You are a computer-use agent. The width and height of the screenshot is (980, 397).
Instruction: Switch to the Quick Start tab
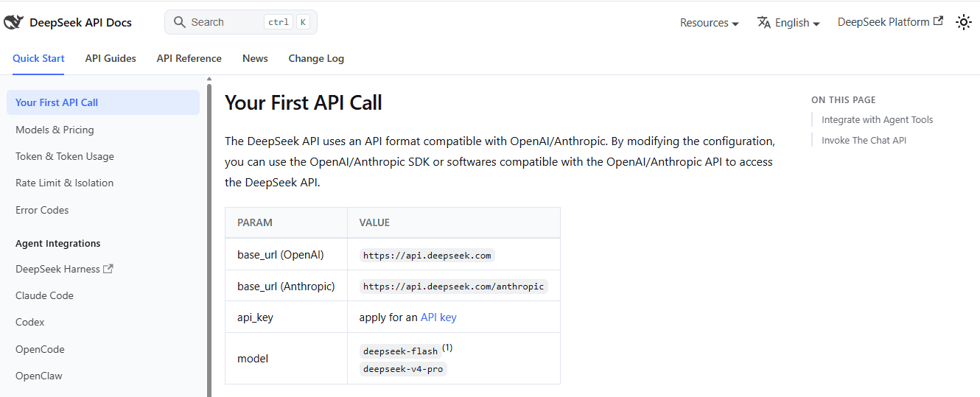coord(38,58)
